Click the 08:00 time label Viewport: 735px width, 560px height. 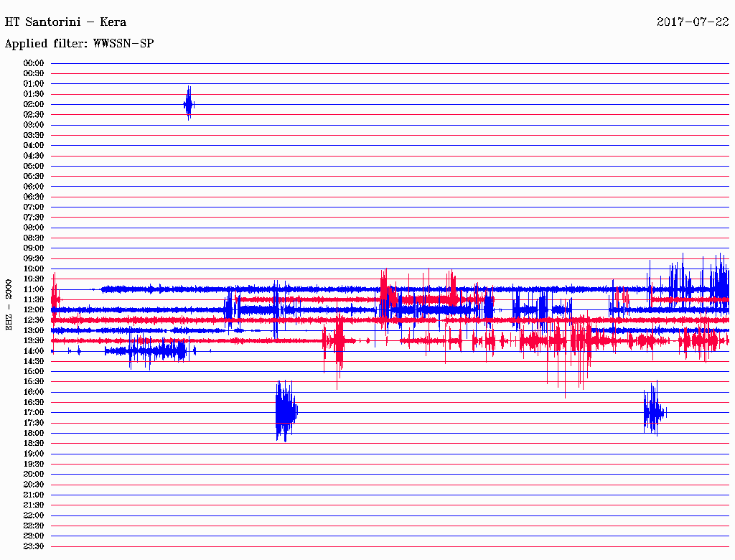coord(34,228)
